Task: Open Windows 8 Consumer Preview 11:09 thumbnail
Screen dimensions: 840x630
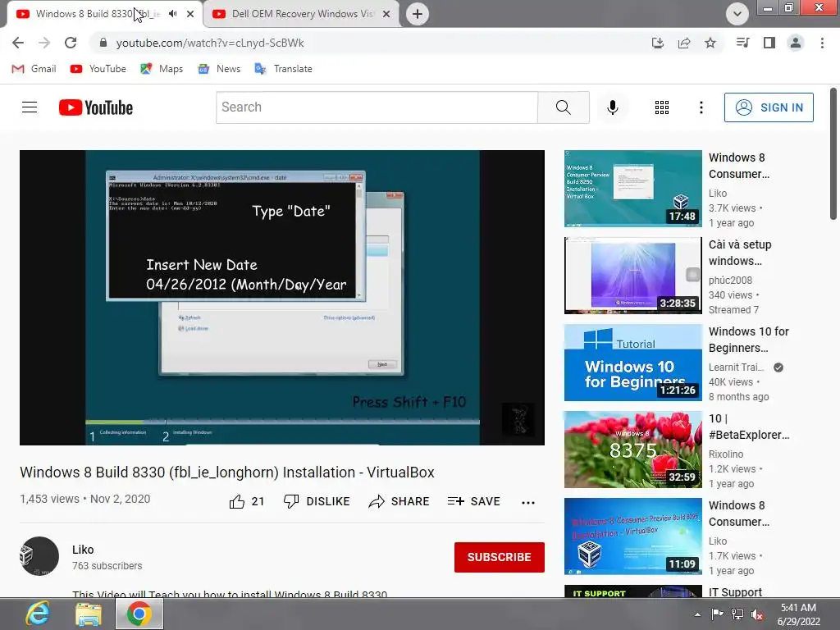Action: [632, 536]
